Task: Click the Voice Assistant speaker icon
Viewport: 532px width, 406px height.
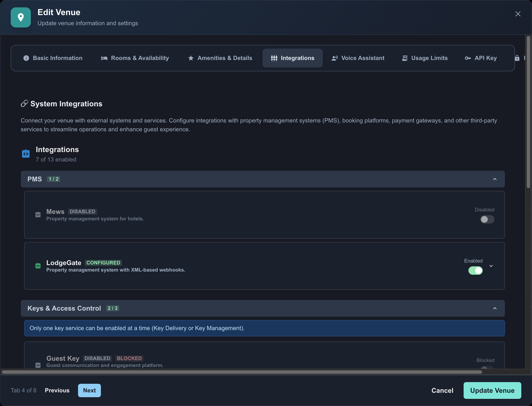Action: tap(335, 58)
